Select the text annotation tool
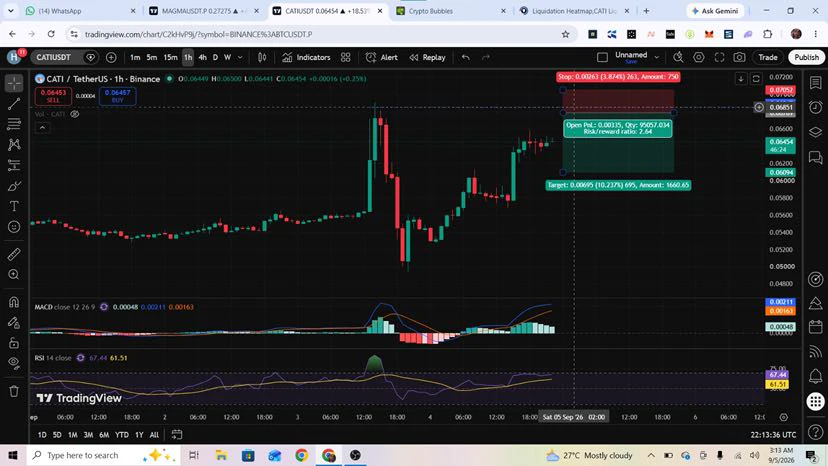Viewport: 828px width, 466px height. (14, 206)
